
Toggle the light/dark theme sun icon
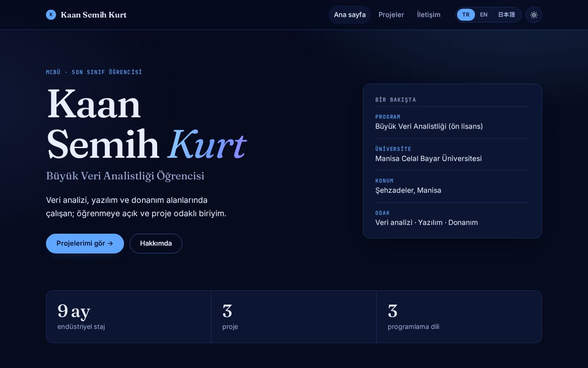[534, 15]
